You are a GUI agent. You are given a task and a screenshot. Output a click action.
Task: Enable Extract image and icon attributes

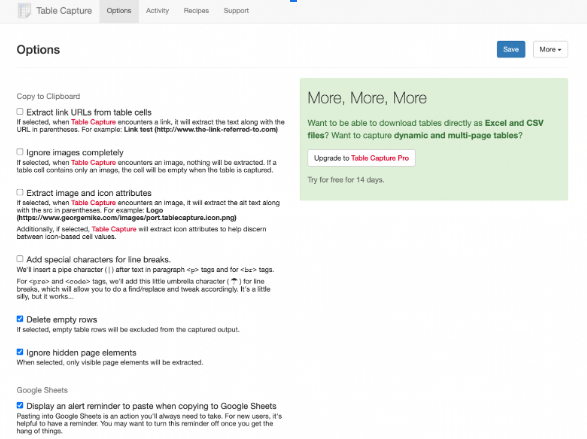click(20, 192)
